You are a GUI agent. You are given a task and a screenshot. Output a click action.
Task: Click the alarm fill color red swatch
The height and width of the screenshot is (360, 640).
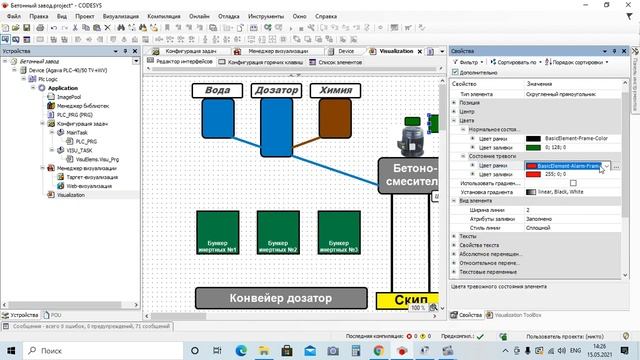point(533,174)
